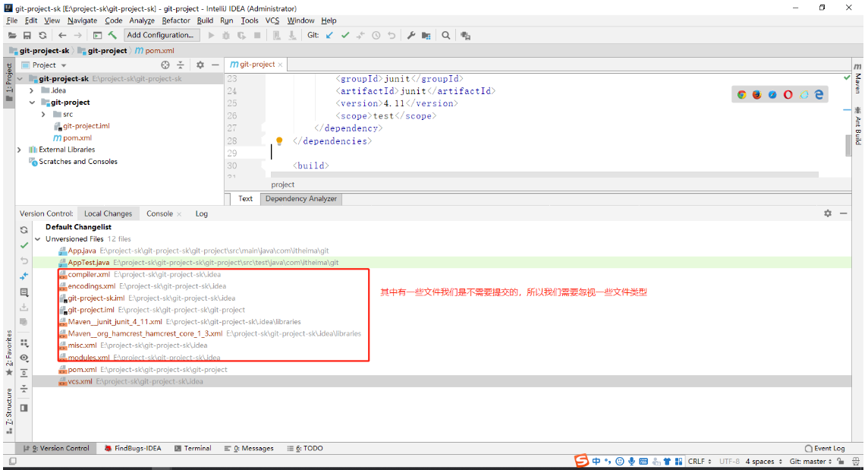This screenshot has height=470, width=868.
Task: Click the Save All toolbar icon
Action: [27, 36]
